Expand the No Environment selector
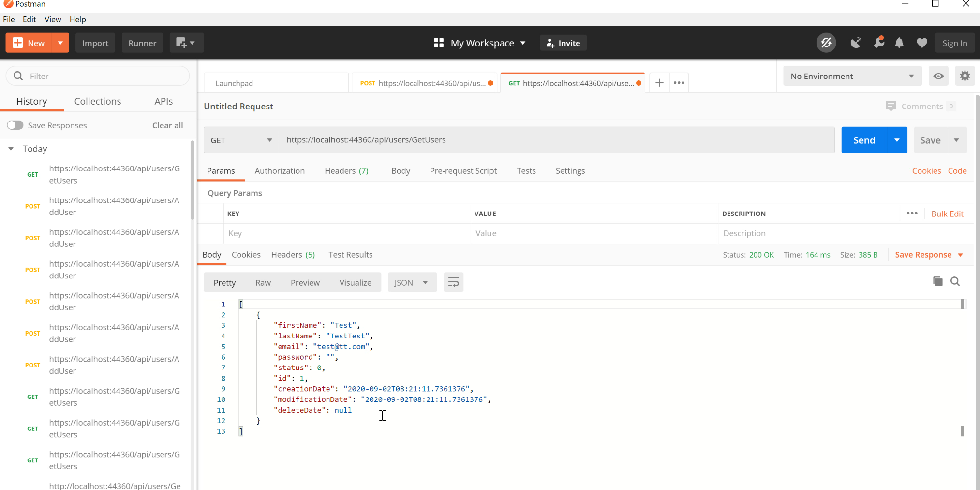The image size is (980, 490). pos(851,76)
